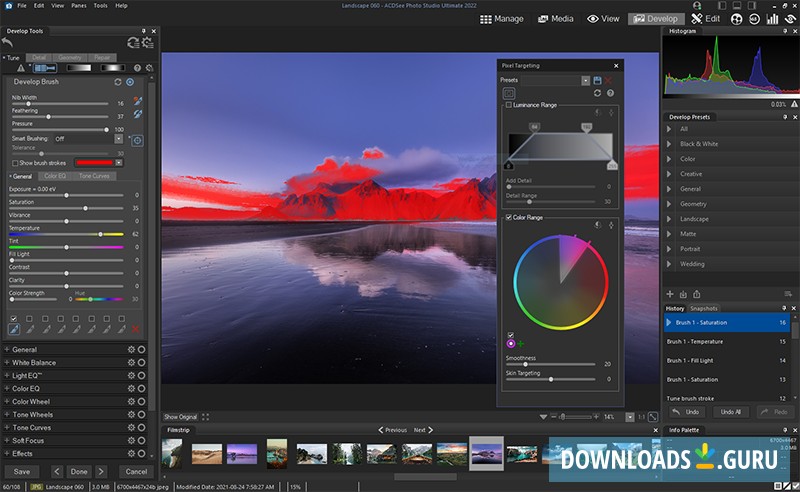Viewport: 800px width, 492px height.
Task: Open the White Balance gear settings
Action: pyautogui.click(x=130, y=362)
